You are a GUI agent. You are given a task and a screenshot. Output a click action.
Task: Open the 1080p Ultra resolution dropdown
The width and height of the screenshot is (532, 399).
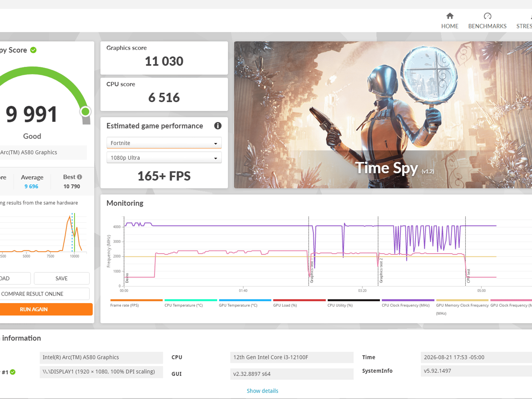pyautogui.click(x=164, y=158)
